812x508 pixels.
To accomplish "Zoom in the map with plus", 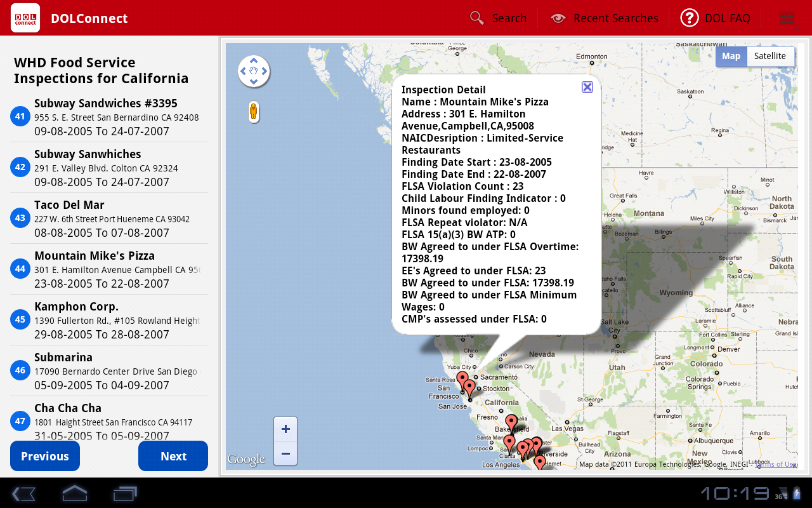I will coord(285,429).
